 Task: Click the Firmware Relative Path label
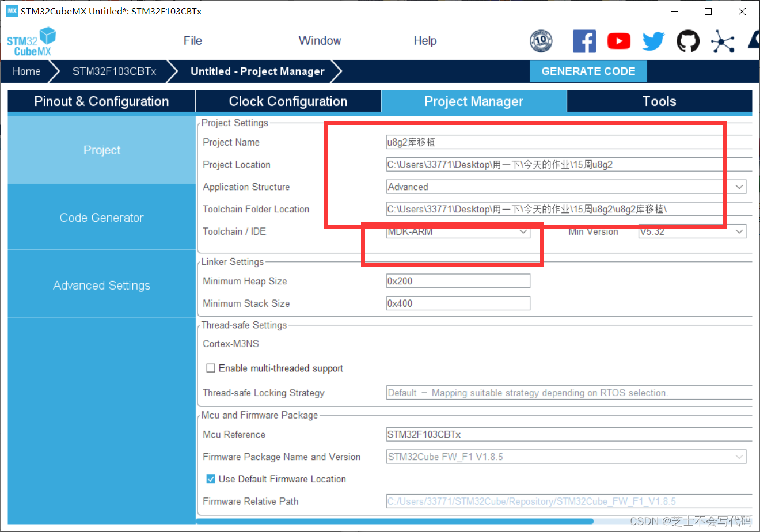[250, 501]
